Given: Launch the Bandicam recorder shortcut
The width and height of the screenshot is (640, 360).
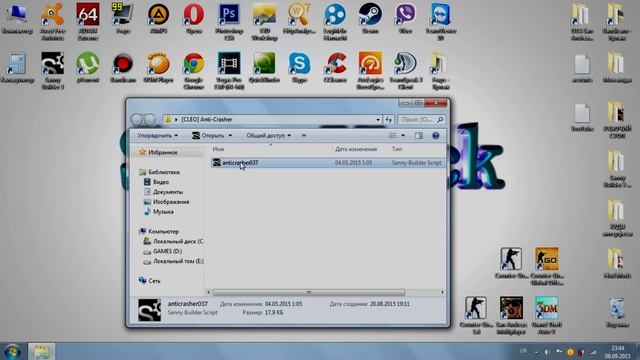Looking at the screenshot, I should [123, 68].
